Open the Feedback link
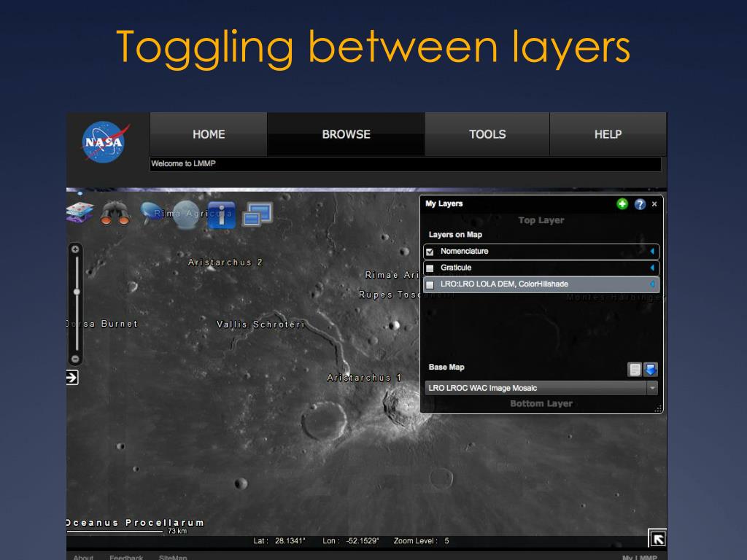 click(x=126, y=557)
